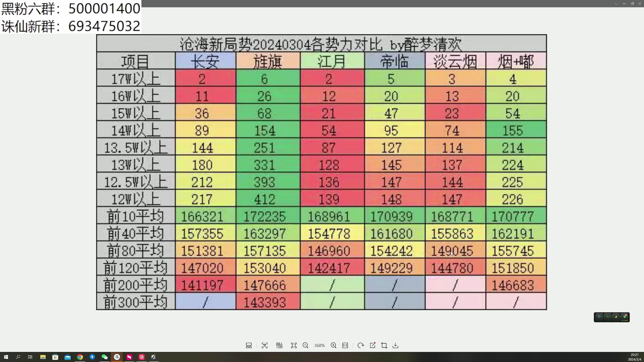Start OCR text extraction on the image
This screenshot has width=644, height=362.
pyautogui.click(x=265, y=346)
